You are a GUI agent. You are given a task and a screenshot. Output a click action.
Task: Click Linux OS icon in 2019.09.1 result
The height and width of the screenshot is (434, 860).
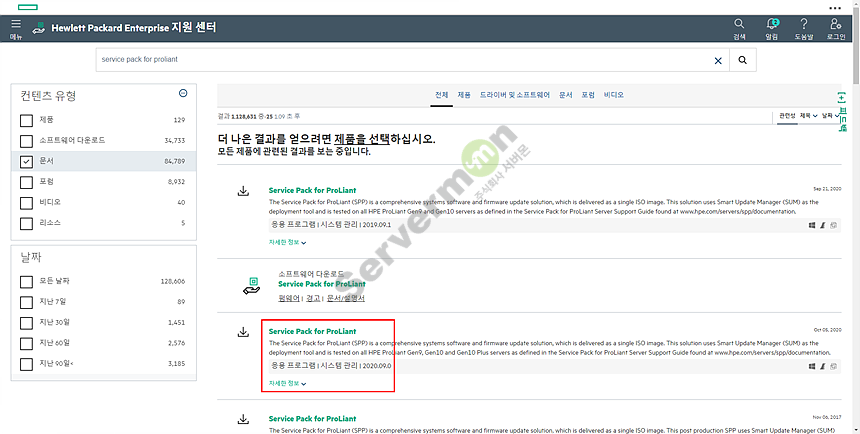point(823,225)
